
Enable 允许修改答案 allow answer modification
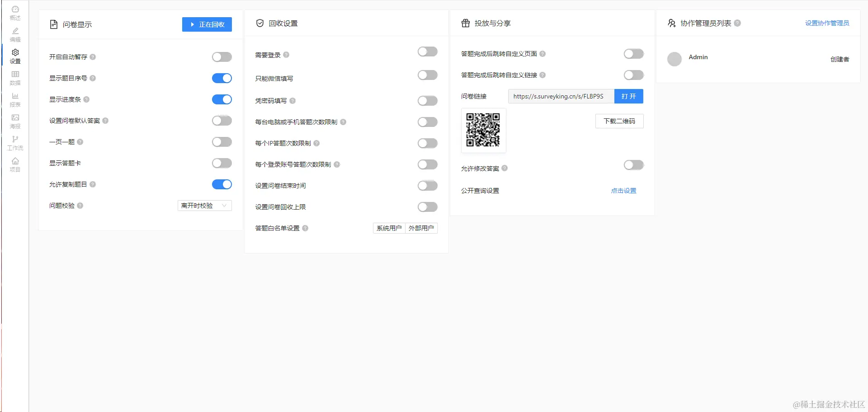pyautogui.click(x=633, y=165)
